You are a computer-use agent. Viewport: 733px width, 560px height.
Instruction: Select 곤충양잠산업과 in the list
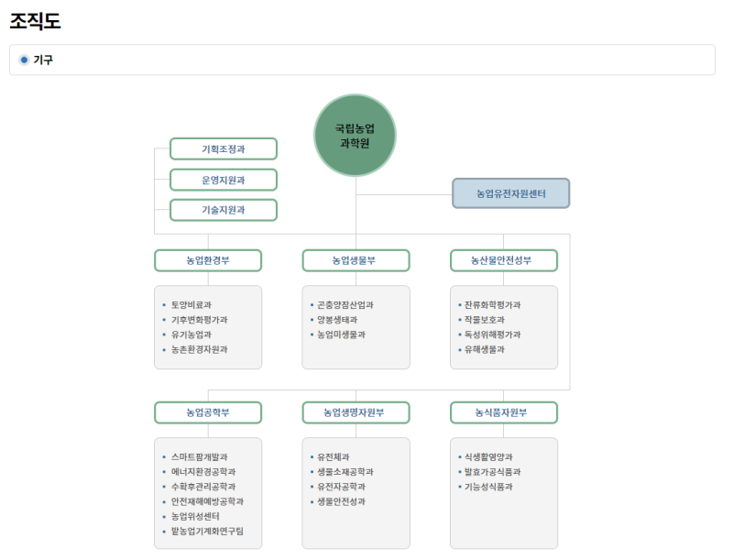345,304
